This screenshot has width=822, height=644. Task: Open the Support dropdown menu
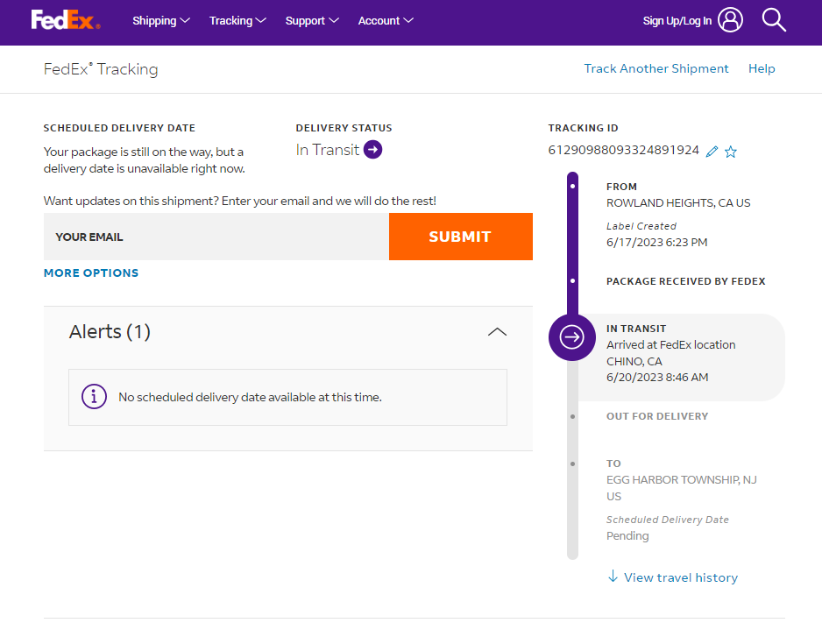(312, 21)
